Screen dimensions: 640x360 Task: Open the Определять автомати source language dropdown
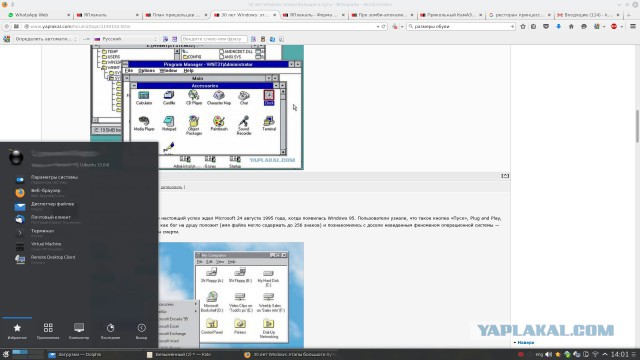coord(45,39)
